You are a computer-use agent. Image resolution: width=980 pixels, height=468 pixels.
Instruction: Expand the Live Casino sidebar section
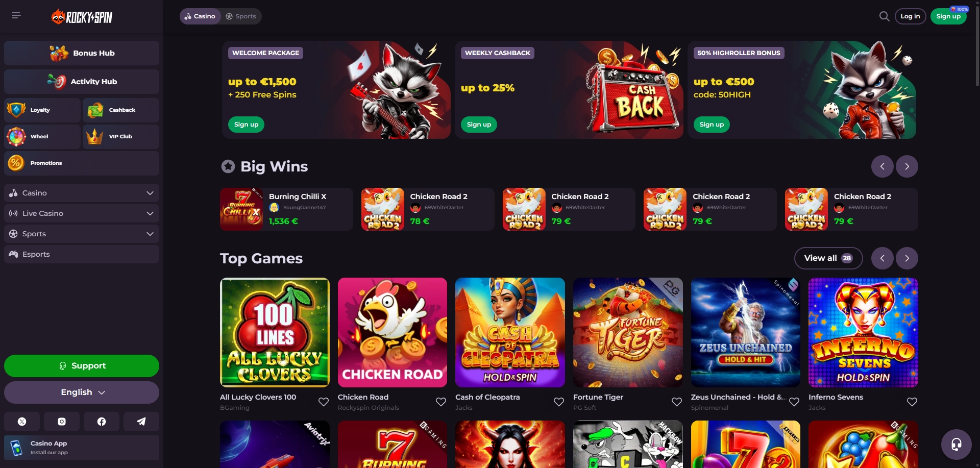coord(82,213)
